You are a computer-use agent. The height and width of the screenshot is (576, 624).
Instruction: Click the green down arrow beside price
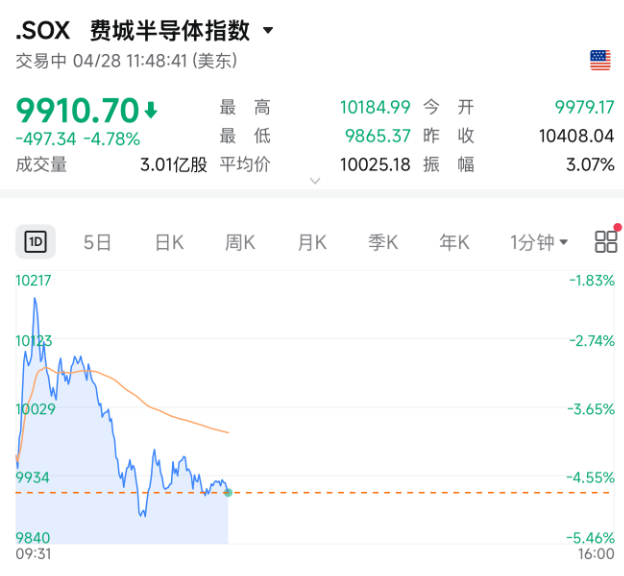[151, 109]
